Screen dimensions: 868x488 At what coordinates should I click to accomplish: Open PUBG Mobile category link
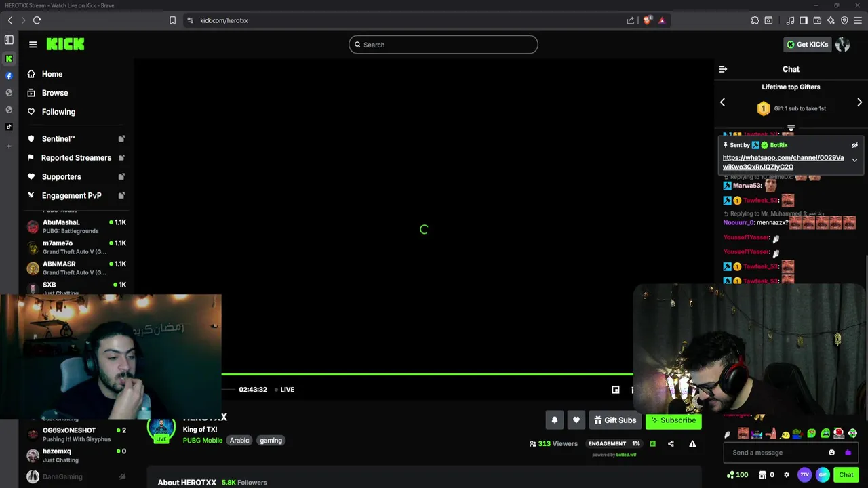pyautogui.click(x=203, y=441)
